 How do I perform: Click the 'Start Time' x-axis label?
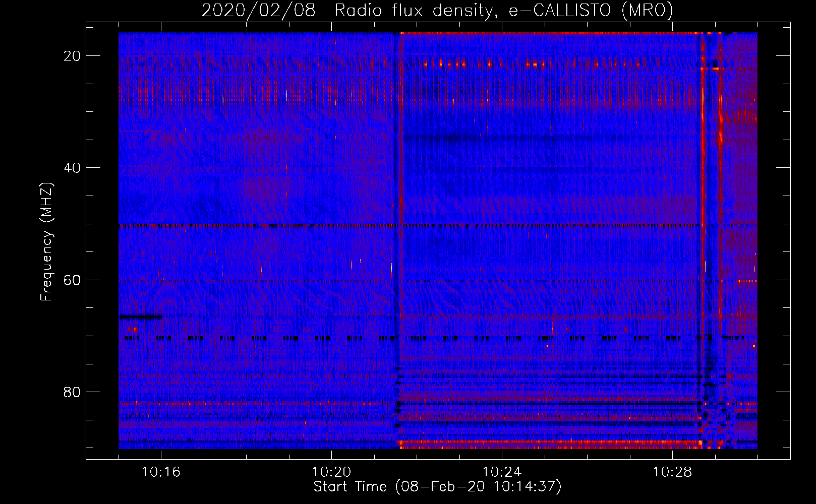437,487
